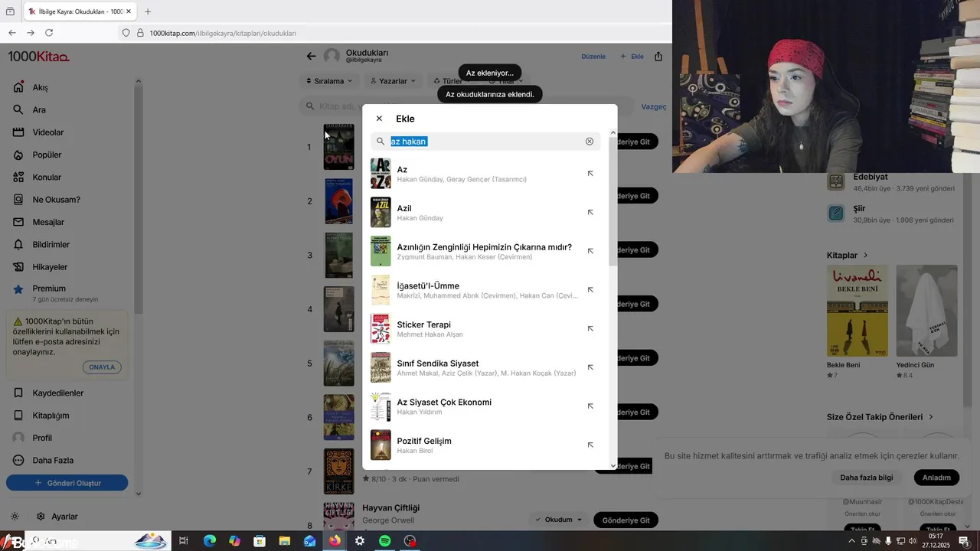
Task: Toggle the theme brightness icon beside Ayarlar
Action: coord(15,517)
